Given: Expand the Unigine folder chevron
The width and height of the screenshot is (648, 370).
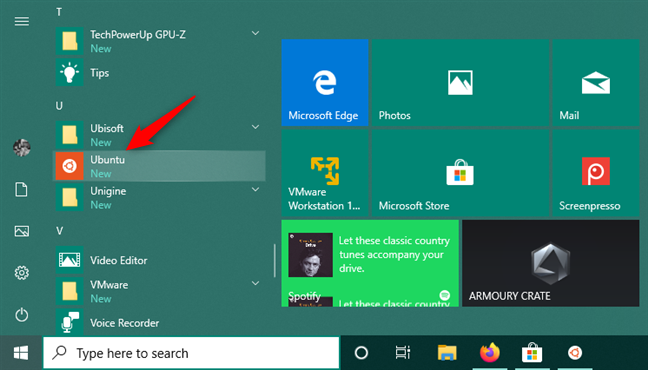Looking at the screenshot, I should click(x=255, y=189).
